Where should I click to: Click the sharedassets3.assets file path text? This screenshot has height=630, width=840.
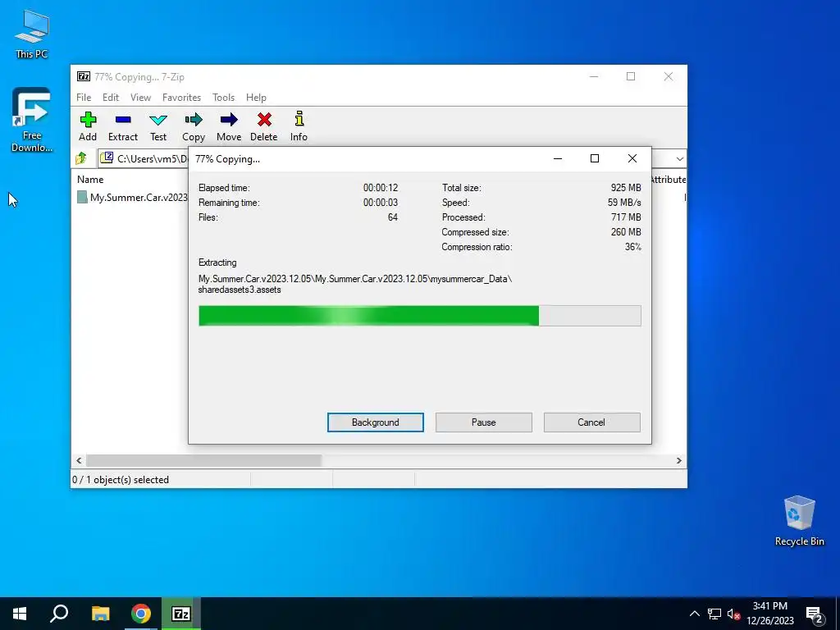(x=240, y=290)
